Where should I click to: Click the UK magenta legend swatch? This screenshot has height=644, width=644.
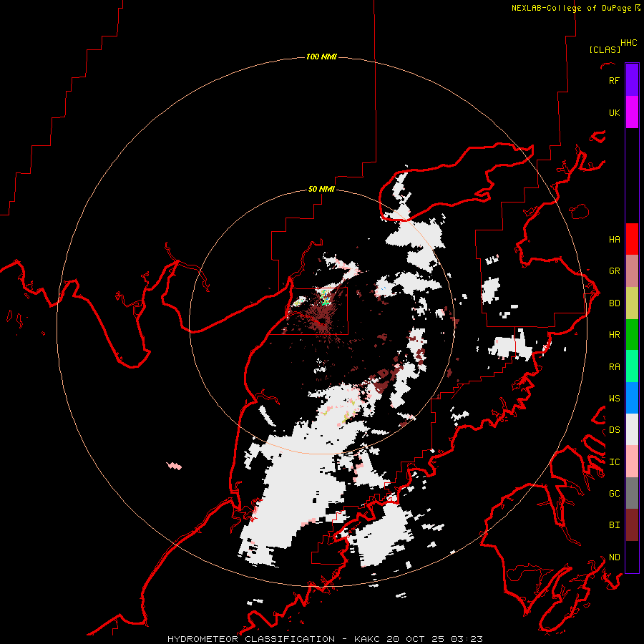(632, 112)
